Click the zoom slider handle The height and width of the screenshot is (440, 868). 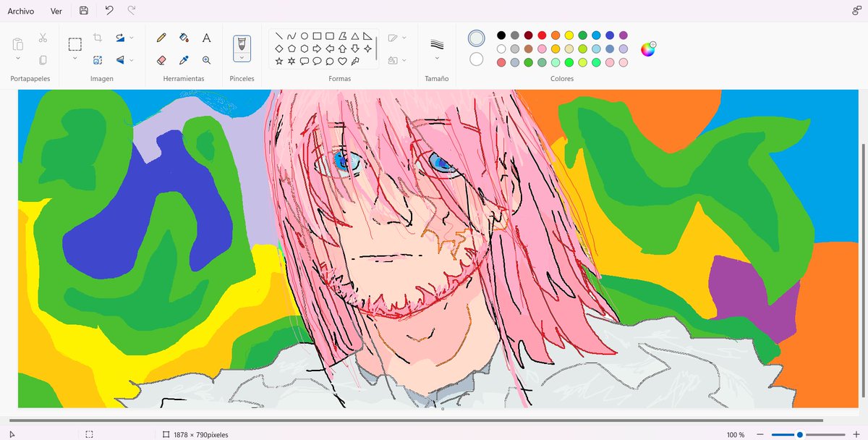799,434
